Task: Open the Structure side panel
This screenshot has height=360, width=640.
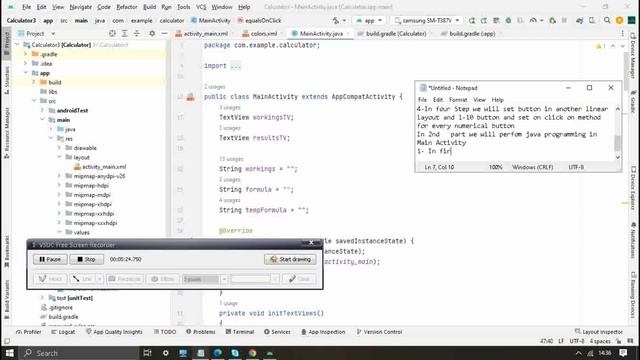Action: (7, 80)
